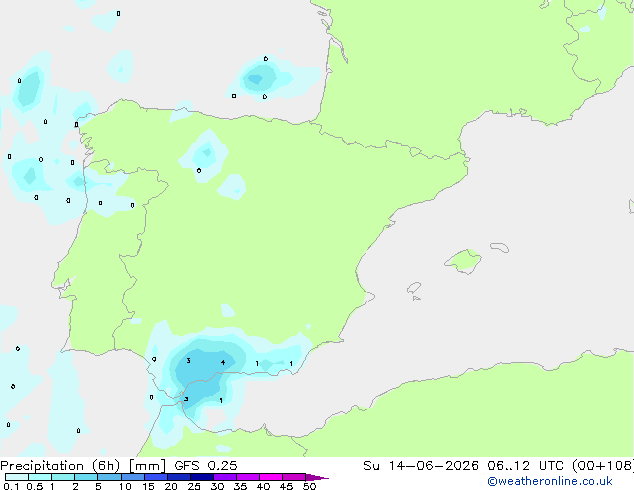Click the 'GFS 0.25' model label
This screenshot has height=490, width=634.
pos(205,466)
